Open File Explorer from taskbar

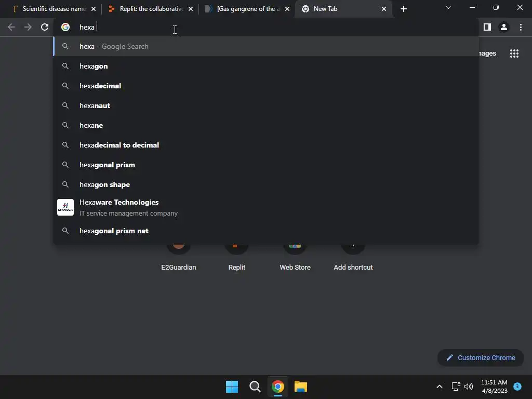[301, 387]
